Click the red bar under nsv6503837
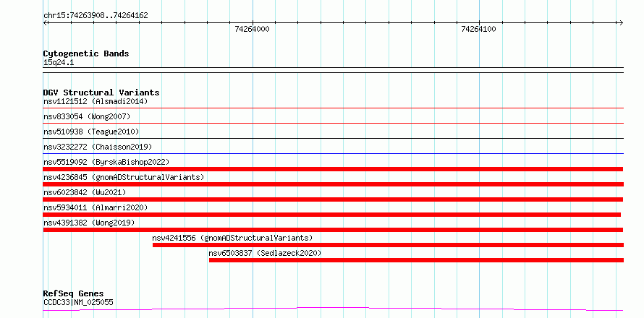 point(417,260)
